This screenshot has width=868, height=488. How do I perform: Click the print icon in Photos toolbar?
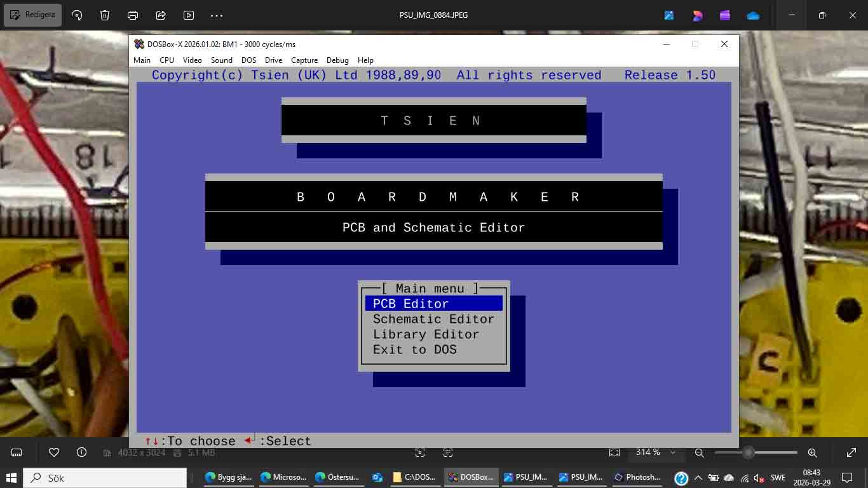point(133,15)
